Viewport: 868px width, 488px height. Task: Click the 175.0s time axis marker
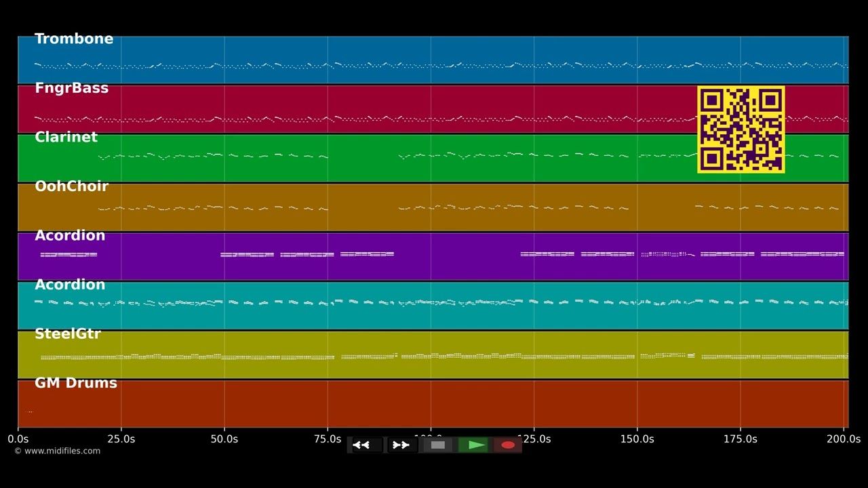(740, 439)
